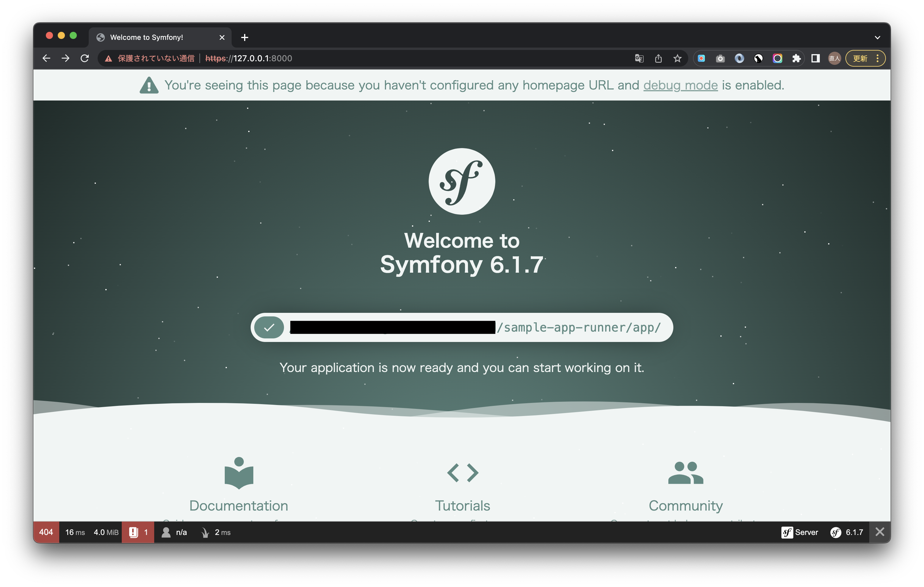Click the Twig render time icon showing 2 ms
Image resolution: width=924 pixels, height=587 pixels.
205,532
